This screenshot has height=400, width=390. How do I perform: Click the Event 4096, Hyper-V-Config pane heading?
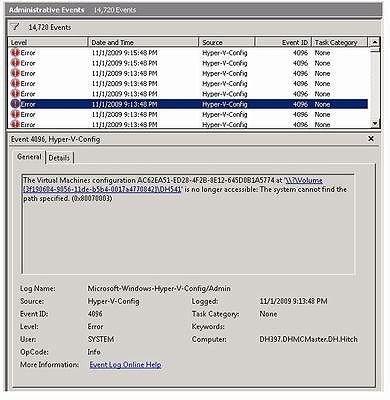coord(55,139)
